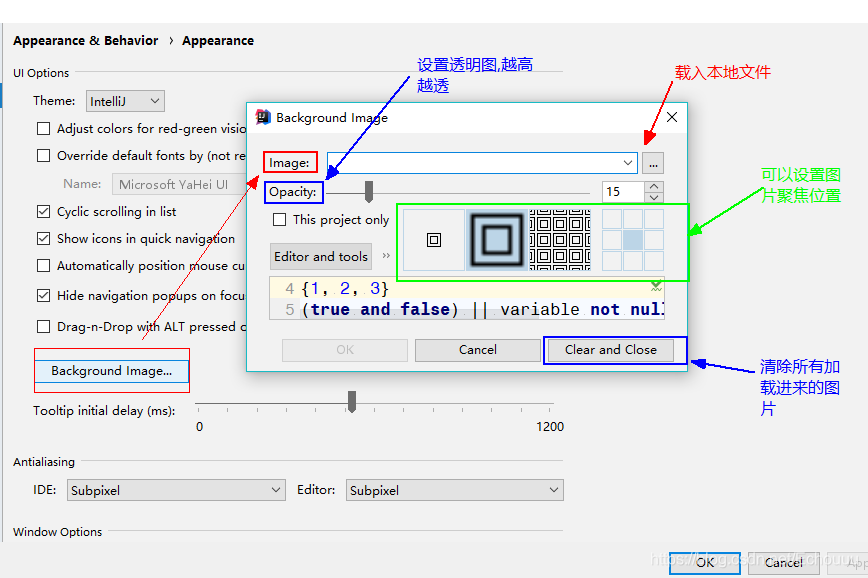Click the browse '...' button beside Image field
868x578 pixels.
(653, 163)
